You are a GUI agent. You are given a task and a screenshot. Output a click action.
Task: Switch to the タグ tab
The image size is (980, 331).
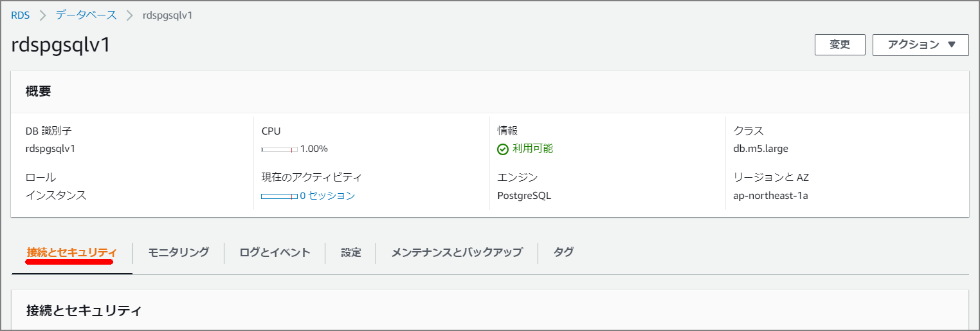click(x=563, y=252)
